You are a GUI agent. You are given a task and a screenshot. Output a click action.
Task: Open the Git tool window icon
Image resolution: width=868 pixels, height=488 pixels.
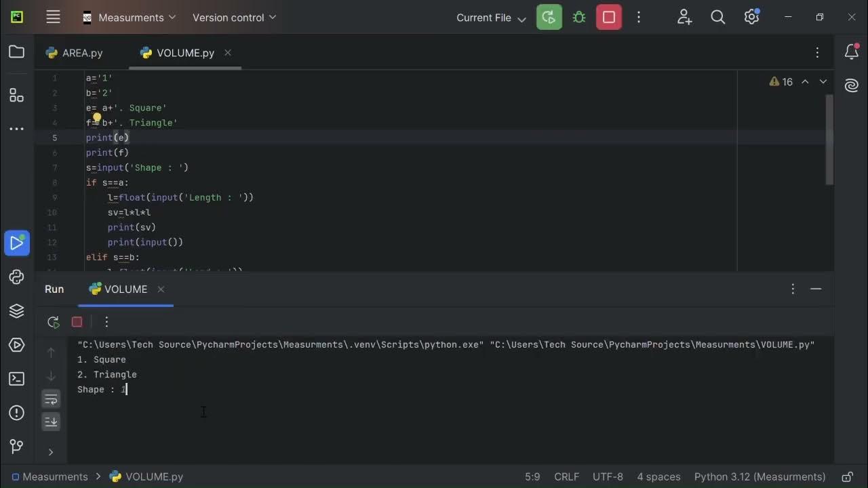(17, 447)
